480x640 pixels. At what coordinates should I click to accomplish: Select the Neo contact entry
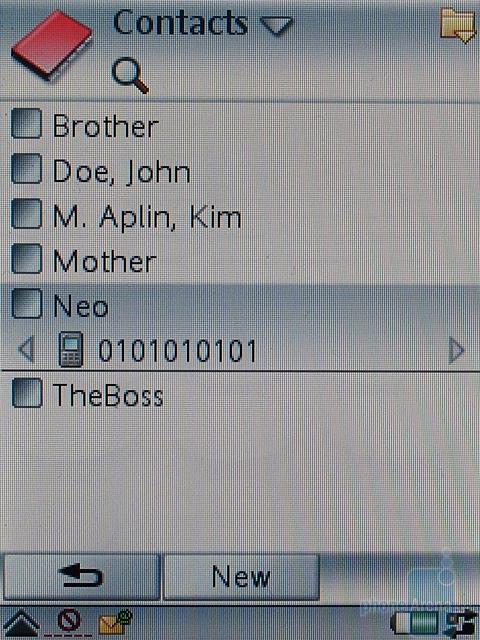(x=240, y=306)
